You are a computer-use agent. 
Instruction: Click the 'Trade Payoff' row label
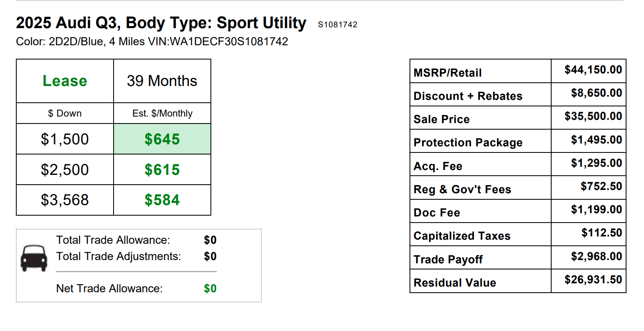pos(448,260)
